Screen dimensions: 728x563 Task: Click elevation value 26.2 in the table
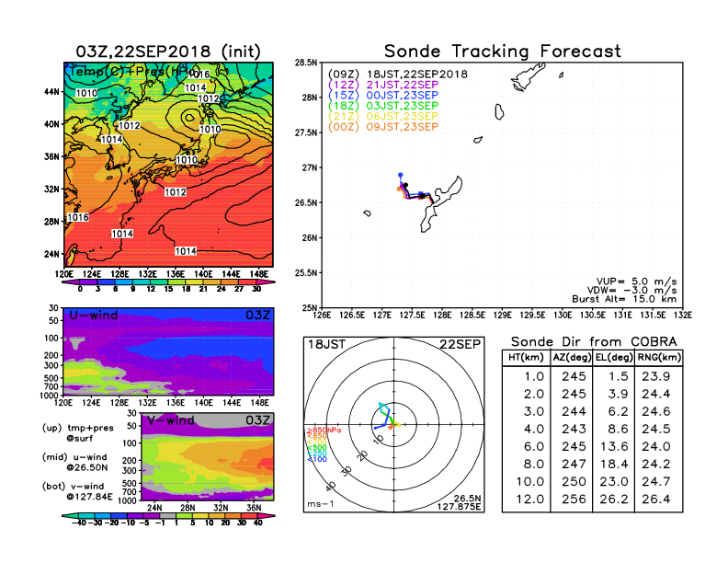(614, 499)
